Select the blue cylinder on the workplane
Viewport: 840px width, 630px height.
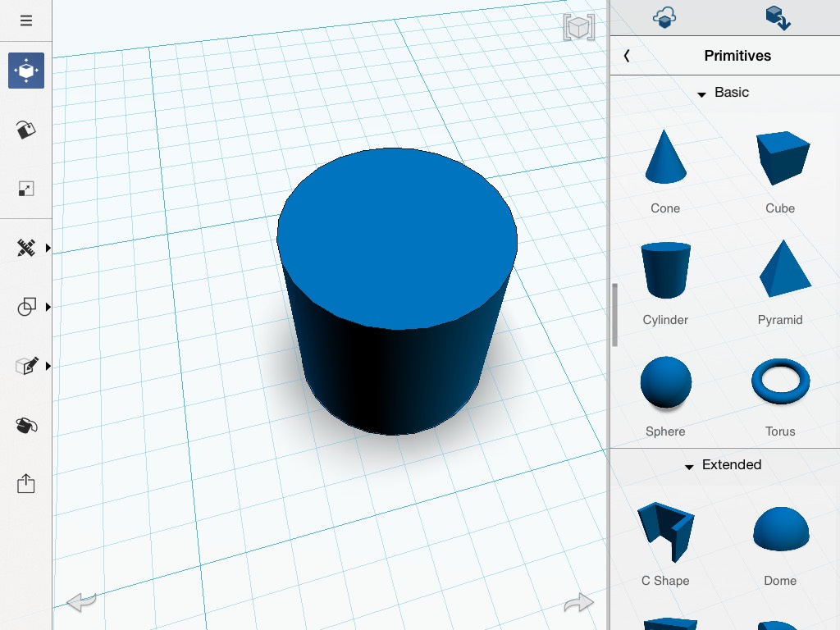click(397, 291)
